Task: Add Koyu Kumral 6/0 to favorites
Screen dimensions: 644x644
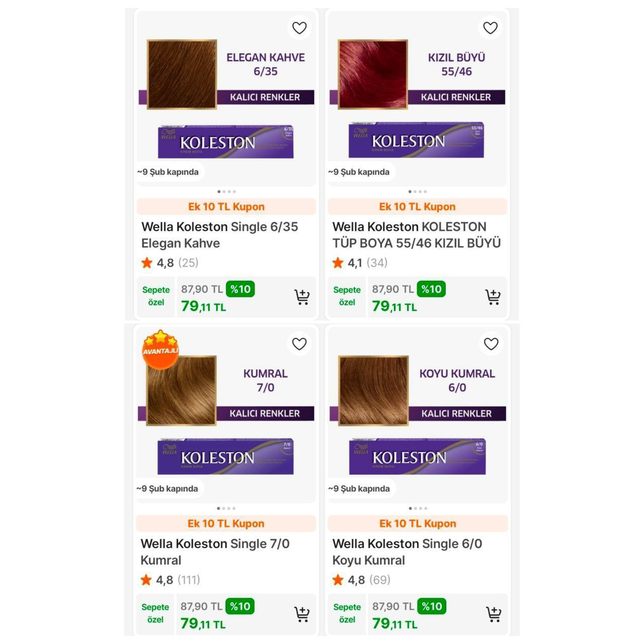Action: click(x=491, y=344)
